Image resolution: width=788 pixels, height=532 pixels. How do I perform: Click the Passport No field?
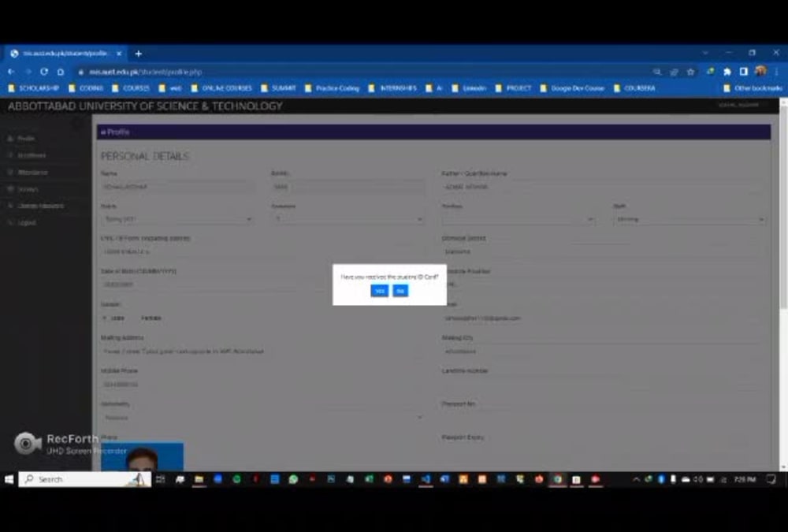tap(604, 417)
